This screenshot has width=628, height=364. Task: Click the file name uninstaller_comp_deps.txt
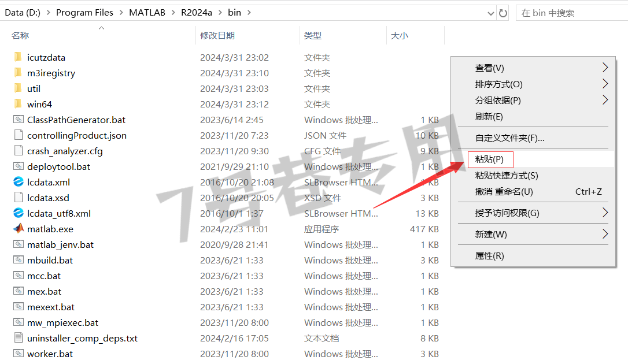pos(82,339)
